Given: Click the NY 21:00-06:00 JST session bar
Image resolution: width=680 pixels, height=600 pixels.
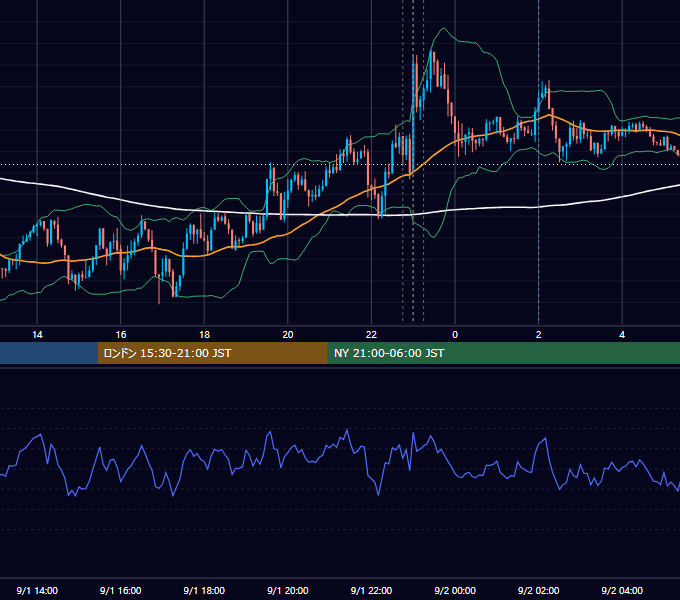Looking at the screenshot, I should [503, 353].
